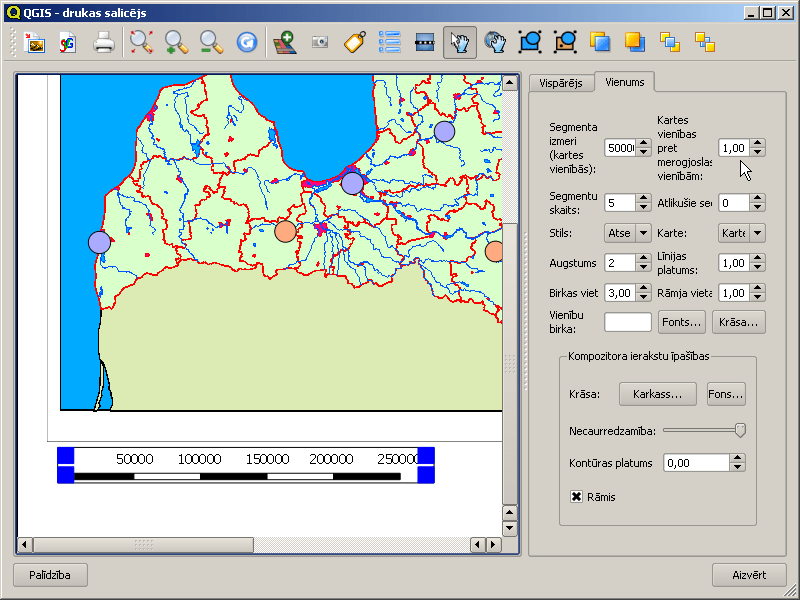This screenshot has height=600, width=800.
Task: Toggle the Rāmis checkbox
Action: [577, 497]
